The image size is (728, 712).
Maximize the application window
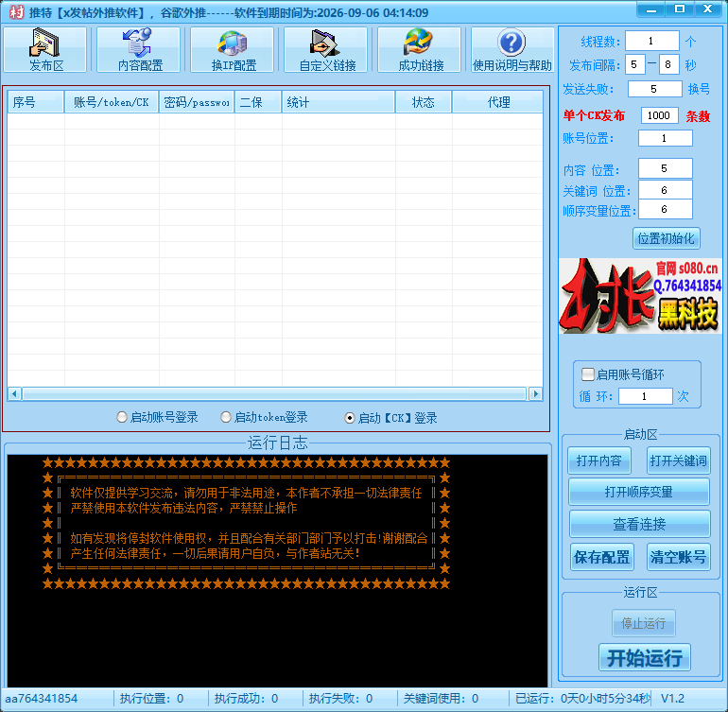(x=679, y=9)
